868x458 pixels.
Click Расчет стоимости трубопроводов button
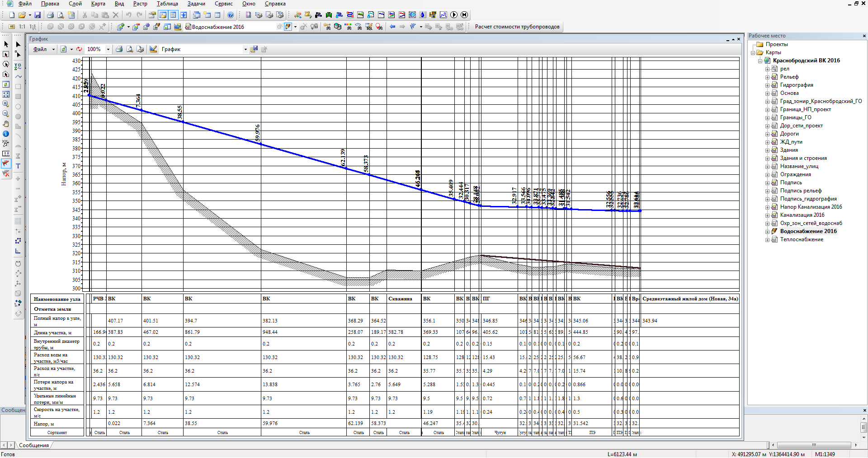(517, 27)
